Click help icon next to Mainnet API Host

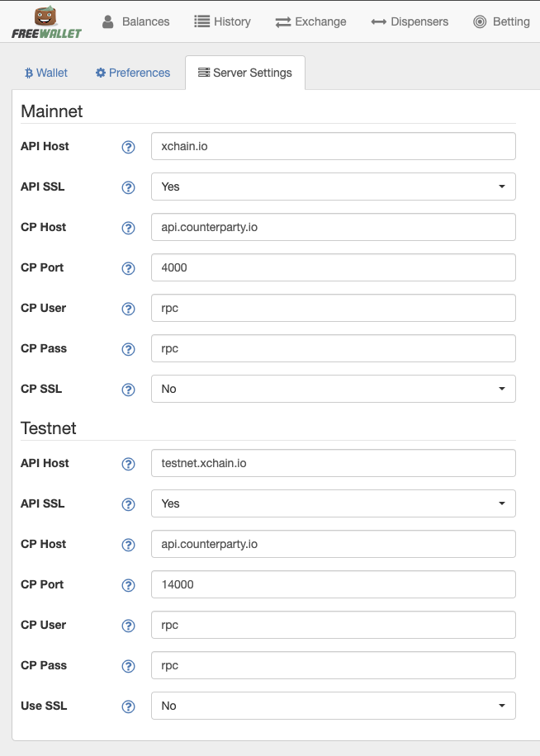tap(128, 147)
